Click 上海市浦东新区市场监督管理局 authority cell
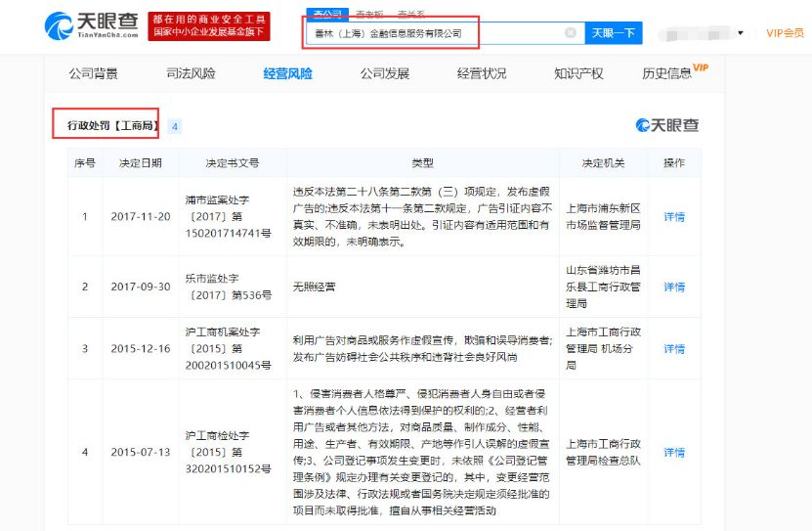The width and height of the screenshot is (812, 531). pos(603,216)
